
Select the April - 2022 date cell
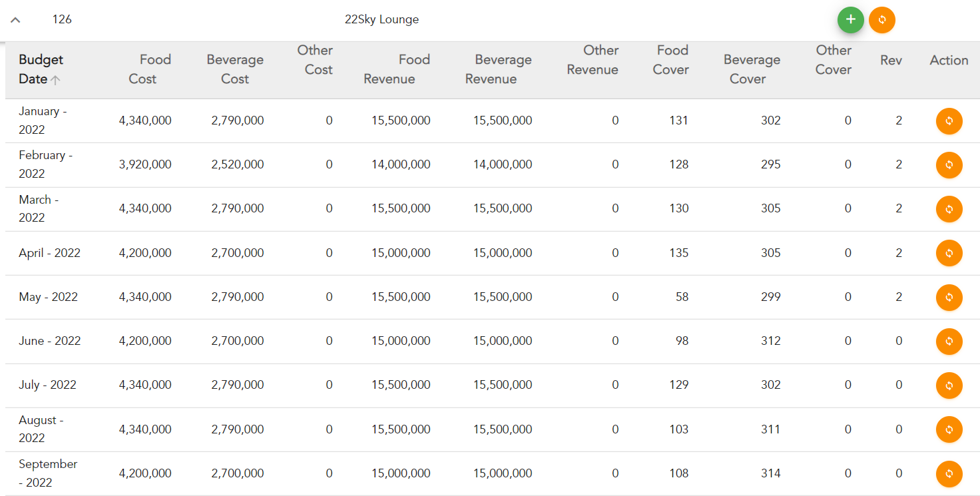pyautogui.click(x=49, y=253)
